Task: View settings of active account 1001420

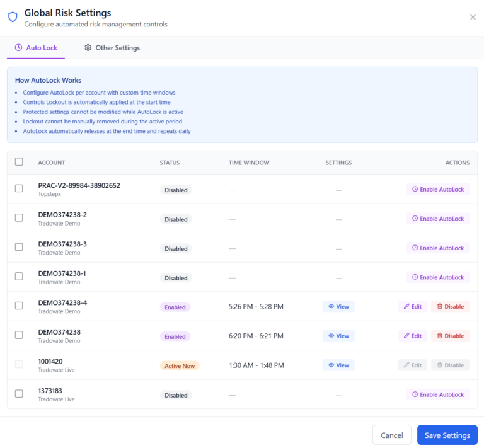Action: tap(338, 365)
